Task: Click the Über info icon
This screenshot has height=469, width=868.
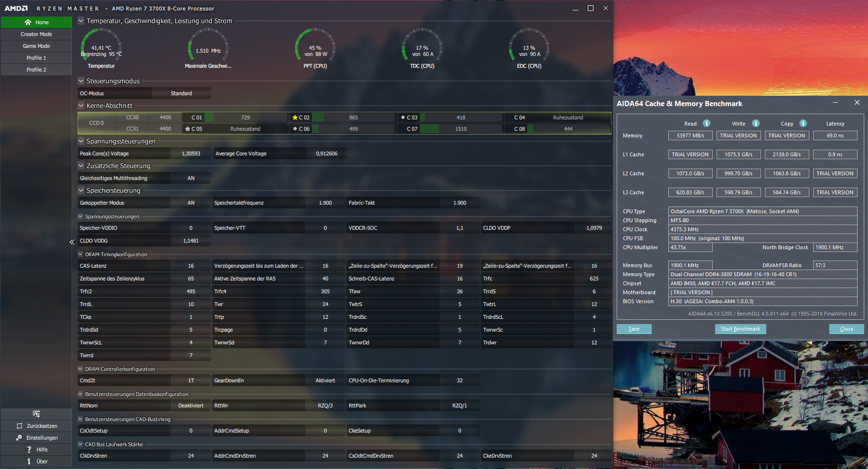Action: [x=29, y=461]
